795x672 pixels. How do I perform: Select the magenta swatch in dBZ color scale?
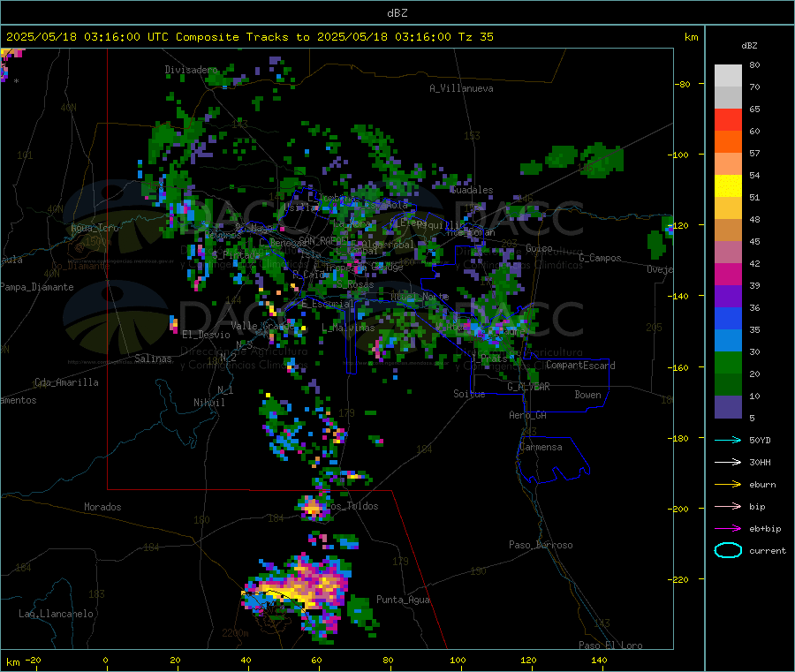tap(728, 274)
